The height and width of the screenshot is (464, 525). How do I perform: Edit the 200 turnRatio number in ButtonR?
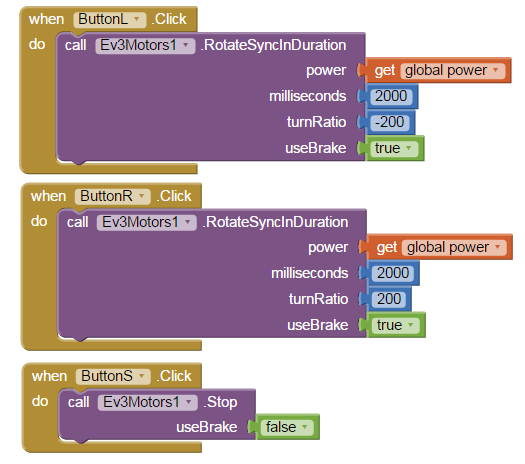[x=389, y=299]
